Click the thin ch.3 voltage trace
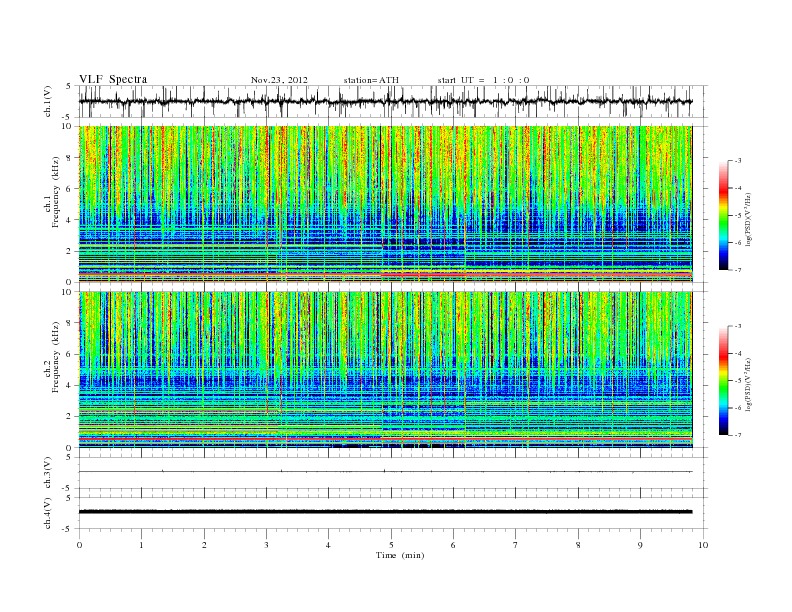The height and width of the screenshot is (612, 792). pos(385,472)
